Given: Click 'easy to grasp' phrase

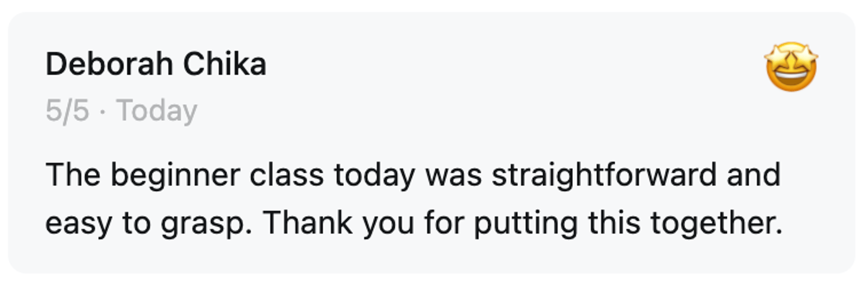Looking at the screenshot, I should point(148,223).
